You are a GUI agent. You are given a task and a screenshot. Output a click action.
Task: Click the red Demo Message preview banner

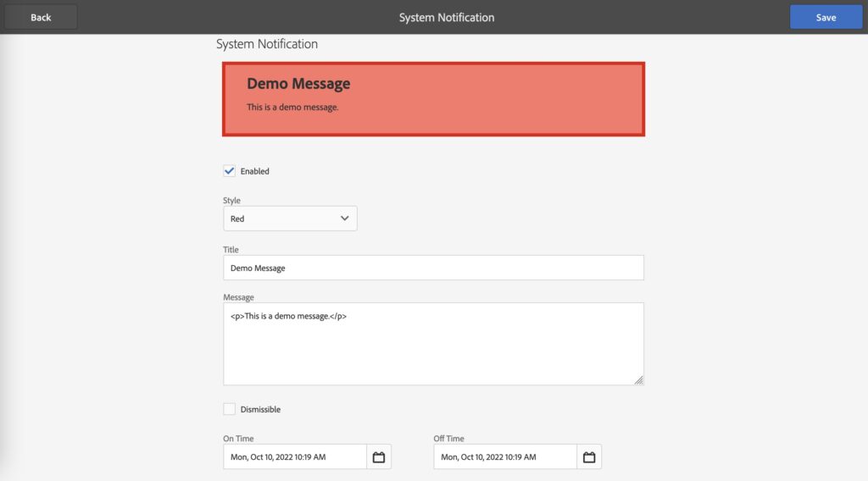pos(433,99)
